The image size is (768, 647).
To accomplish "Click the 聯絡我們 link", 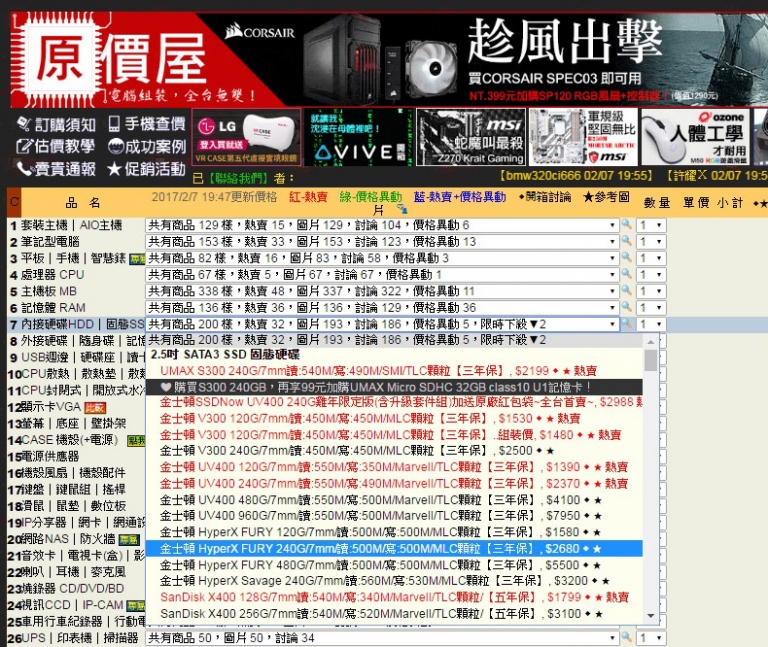I will (x=239, y=178).
